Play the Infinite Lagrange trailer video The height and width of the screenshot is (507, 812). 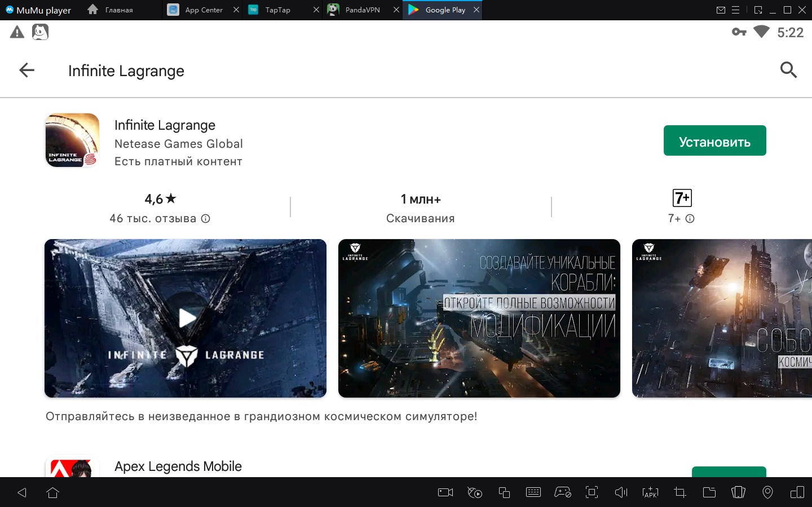click(186, 318)
